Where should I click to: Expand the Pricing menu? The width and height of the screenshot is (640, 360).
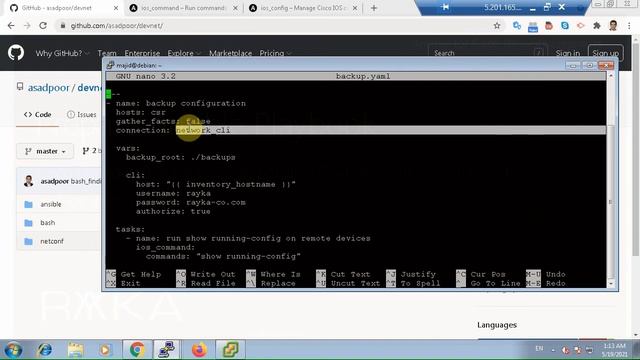click(275, 53)
